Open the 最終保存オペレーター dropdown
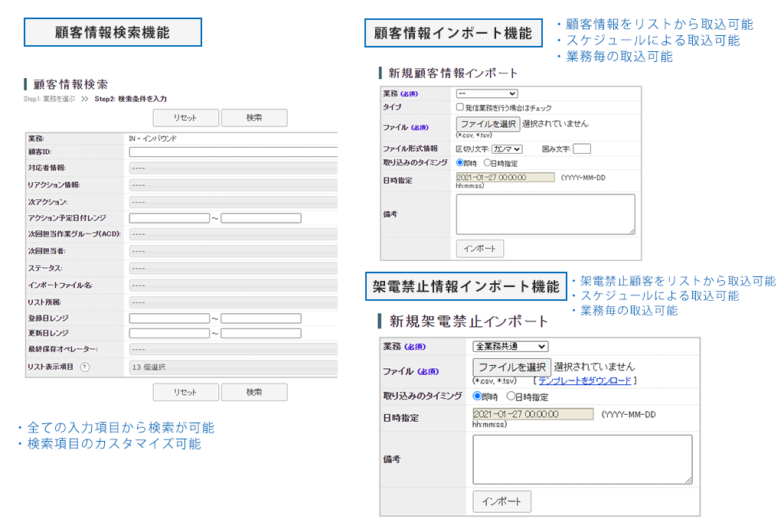784x532 pixels. click(233, 349)
